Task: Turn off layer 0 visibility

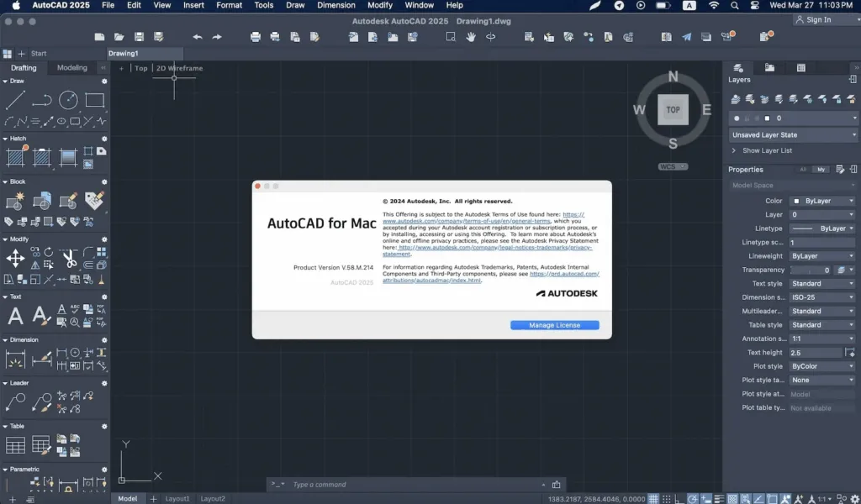Action: [x=737, y=118]
